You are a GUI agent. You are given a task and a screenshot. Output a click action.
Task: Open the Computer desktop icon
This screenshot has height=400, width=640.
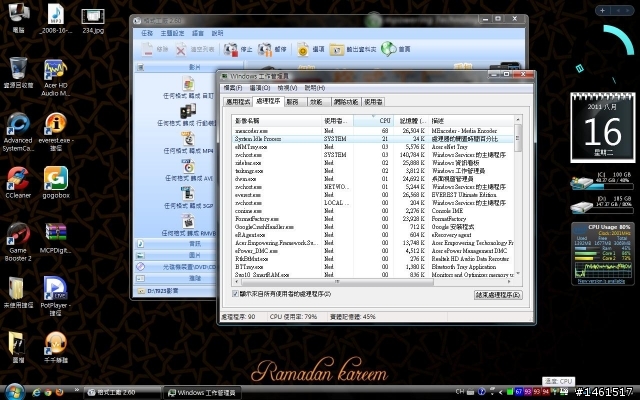[18, 17]
